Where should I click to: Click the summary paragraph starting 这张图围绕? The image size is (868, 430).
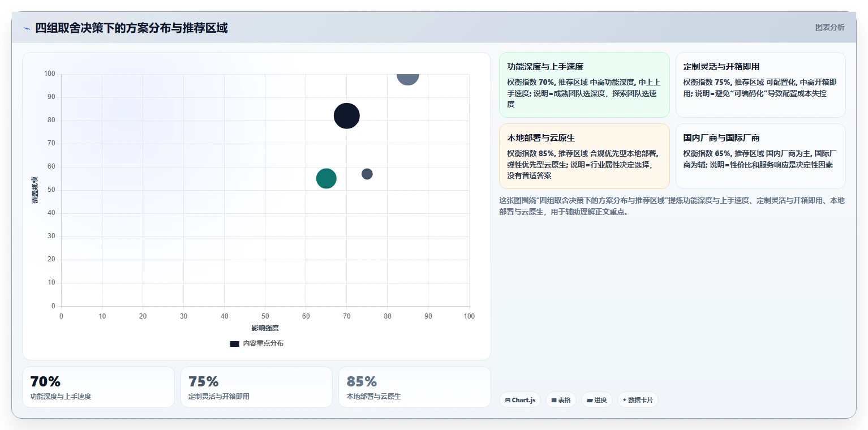(672, 206)
